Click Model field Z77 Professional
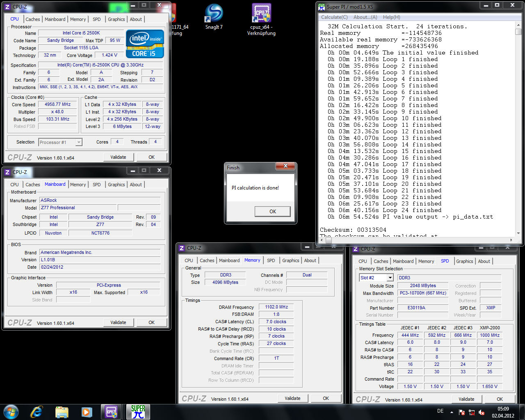Image resolution: width=525 pixels, height=420 pixels. point(78,208)
